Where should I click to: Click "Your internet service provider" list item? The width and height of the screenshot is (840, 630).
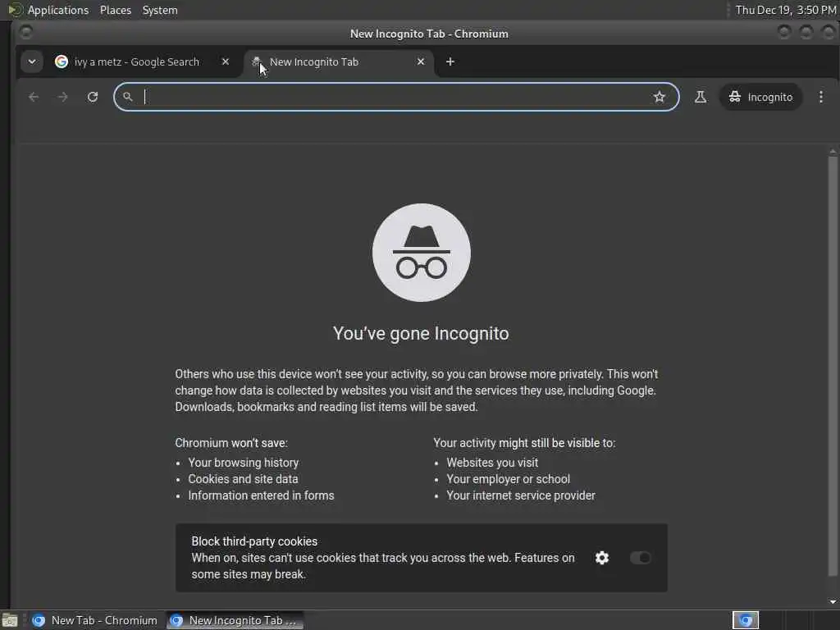[521, 495]
